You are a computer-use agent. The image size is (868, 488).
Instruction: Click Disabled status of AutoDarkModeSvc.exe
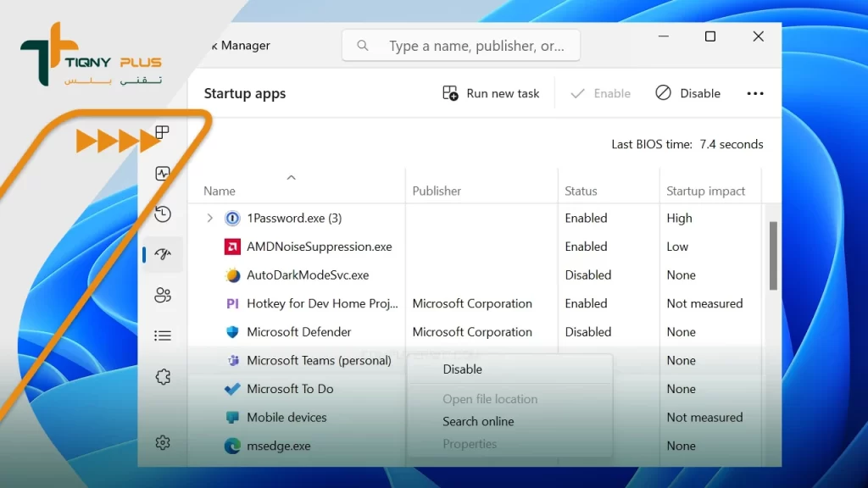tap(588, 275)
